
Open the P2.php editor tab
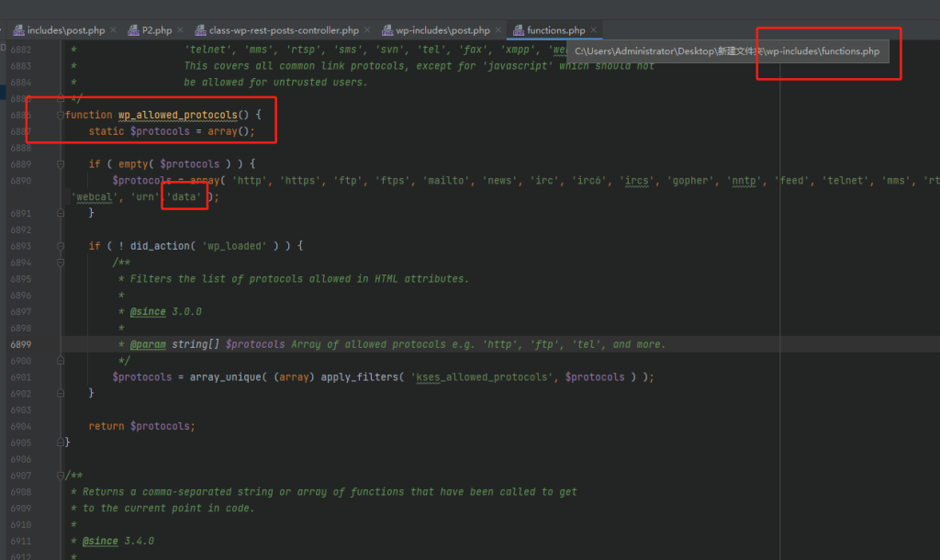pos(157,30)
